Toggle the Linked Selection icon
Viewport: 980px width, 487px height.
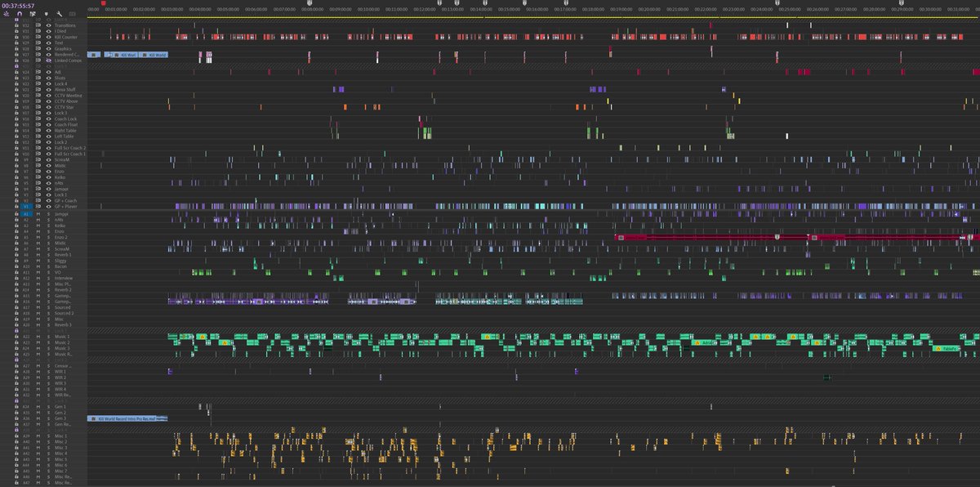(x=33, y=14)
